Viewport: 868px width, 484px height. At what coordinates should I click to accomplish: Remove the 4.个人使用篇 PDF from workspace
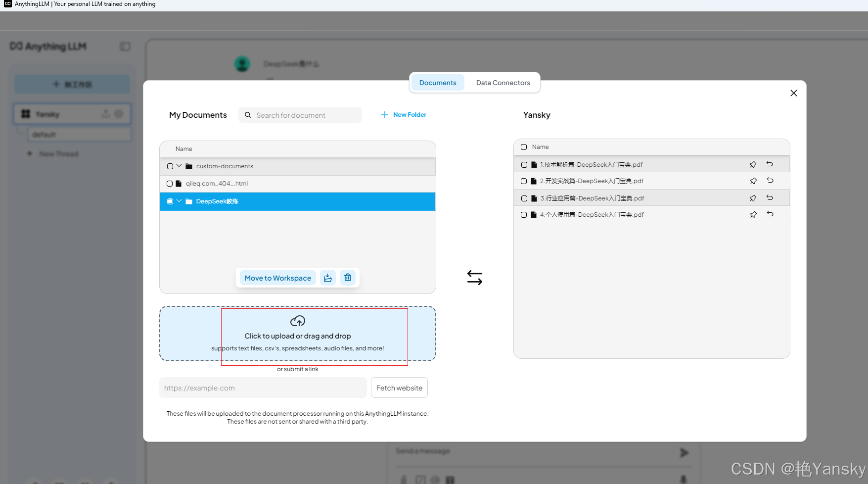click(770, 214)
